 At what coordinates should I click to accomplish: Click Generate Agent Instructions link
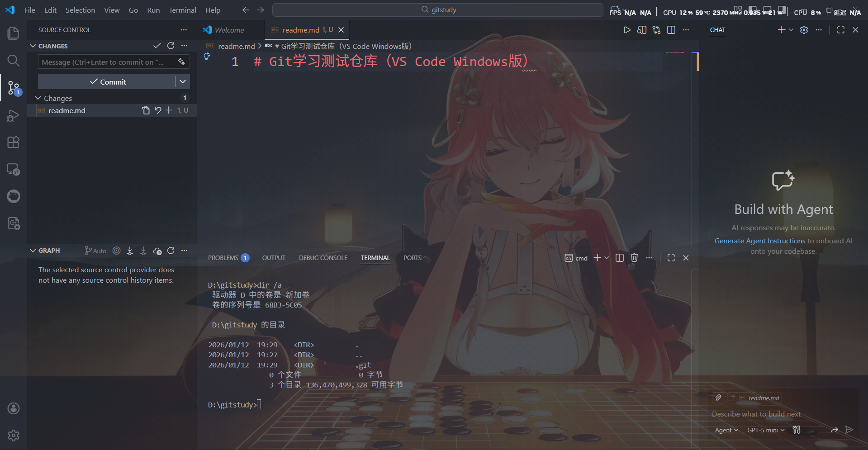760,241
